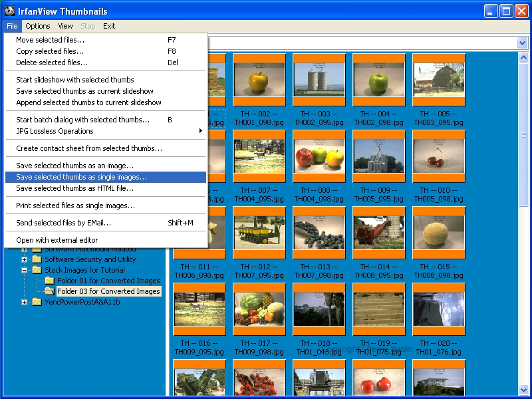Select thumbnail TH -- 003 silos

(x=319, y=80)
